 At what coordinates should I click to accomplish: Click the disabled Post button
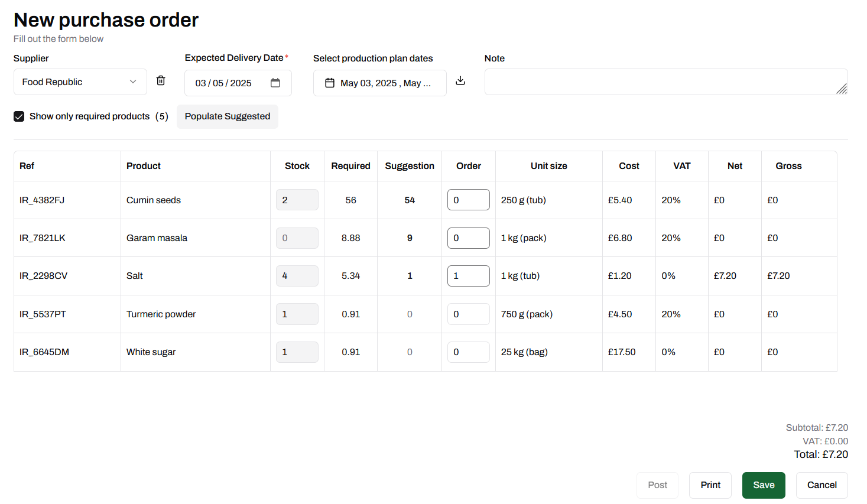[657, 485]
